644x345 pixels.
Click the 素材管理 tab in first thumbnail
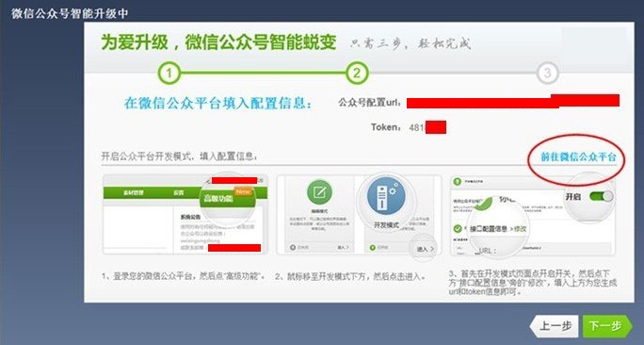coord(134,192)
